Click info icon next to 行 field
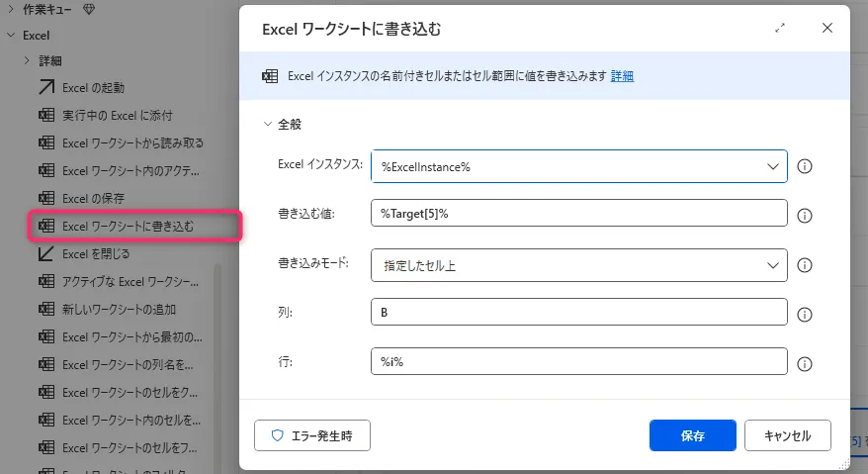Image resolution: width=868 pixels, height=474 pixels. [x=804, y=363]
